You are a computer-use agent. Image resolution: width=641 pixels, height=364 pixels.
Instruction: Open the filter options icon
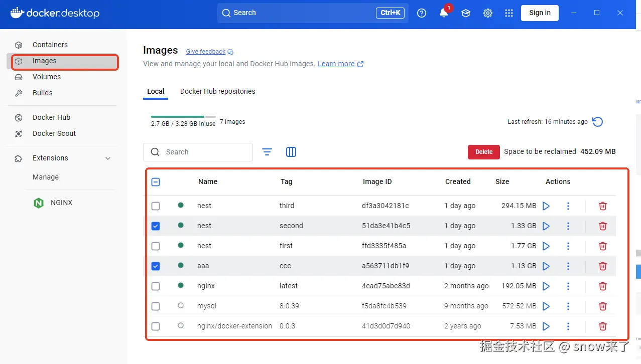267,152
